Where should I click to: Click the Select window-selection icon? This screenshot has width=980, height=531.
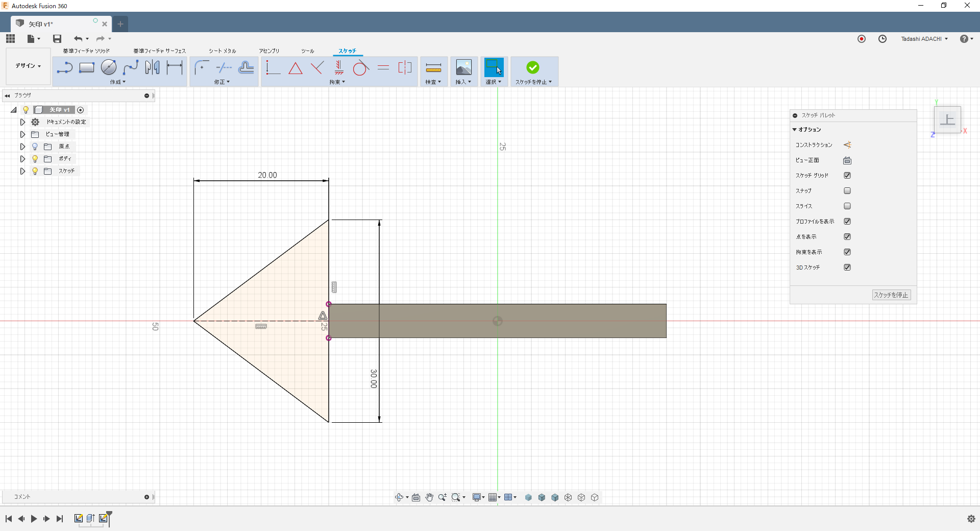tap(494, 67)
